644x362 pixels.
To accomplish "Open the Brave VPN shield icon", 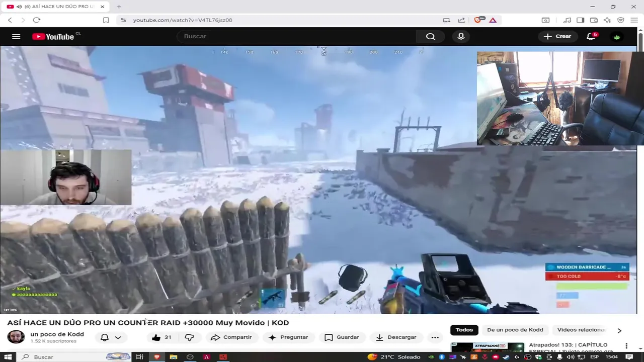I will [x=621, y=20].
